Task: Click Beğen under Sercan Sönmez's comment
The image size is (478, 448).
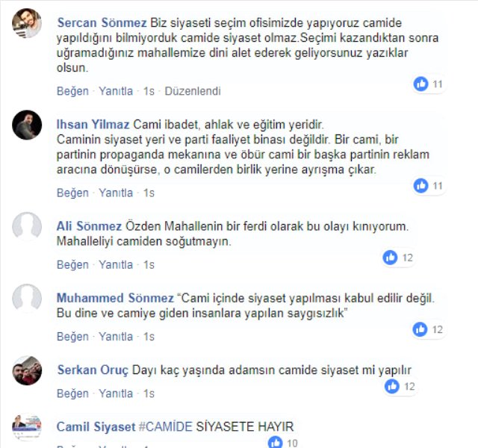Action: click(x=72, y=91)
